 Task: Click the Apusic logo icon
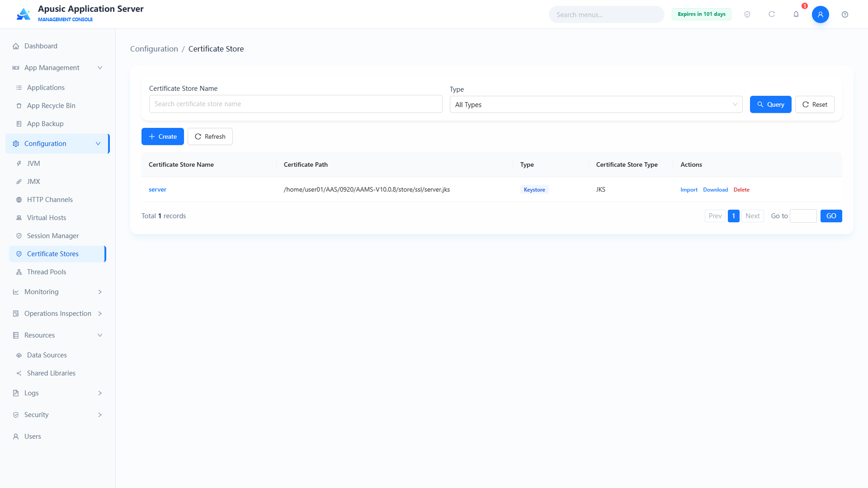(x=24, y=14)
